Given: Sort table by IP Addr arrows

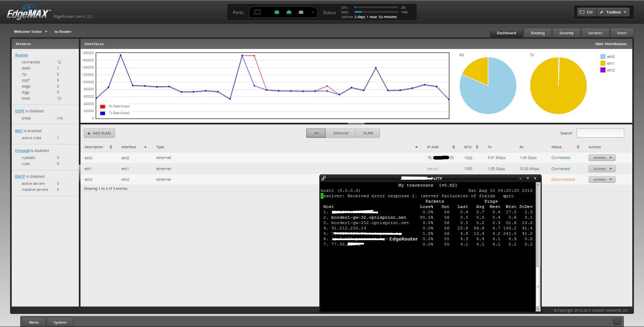Looking at the screenshot, I should click(x=453, y=147).
